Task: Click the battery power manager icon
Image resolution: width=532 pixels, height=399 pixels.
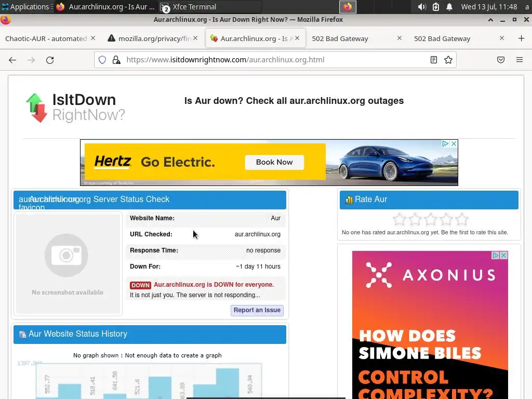Action: coord(436,7)
